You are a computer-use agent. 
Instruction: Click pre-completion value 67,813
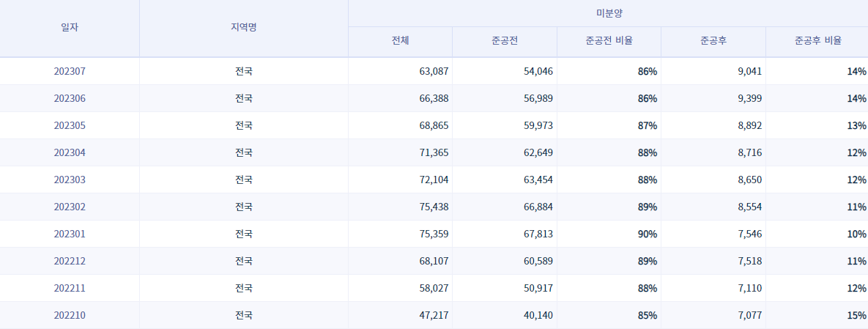point(538,234)
